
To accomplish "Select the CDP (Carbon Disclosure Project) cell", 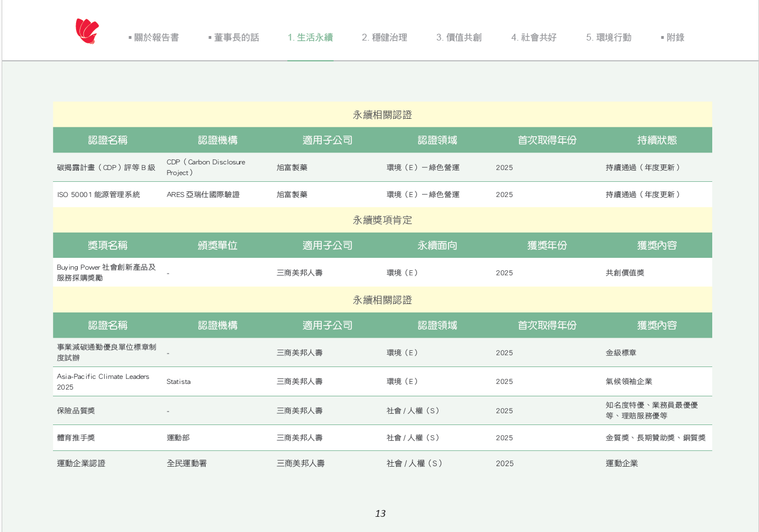I will [206, 167].
